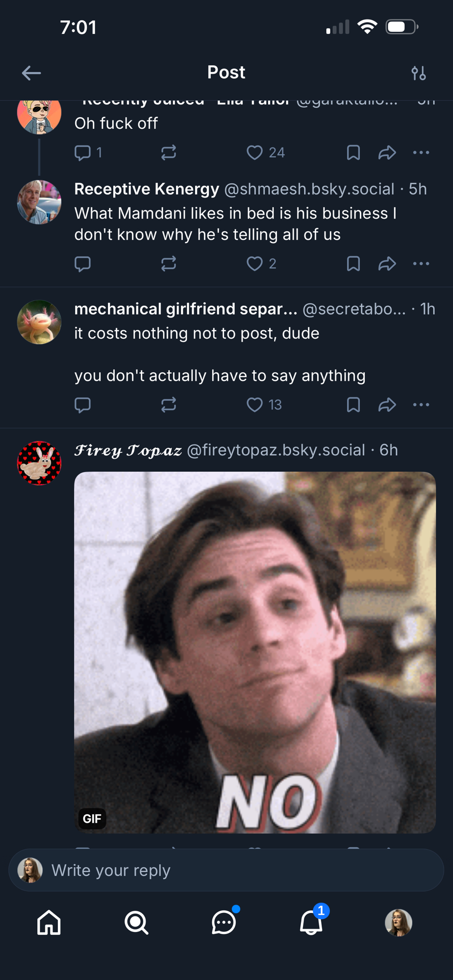Viewport: 453px width, 980px height.
Task: Expand more options on "it costs nothing" post
Action: tap(421, 405)
